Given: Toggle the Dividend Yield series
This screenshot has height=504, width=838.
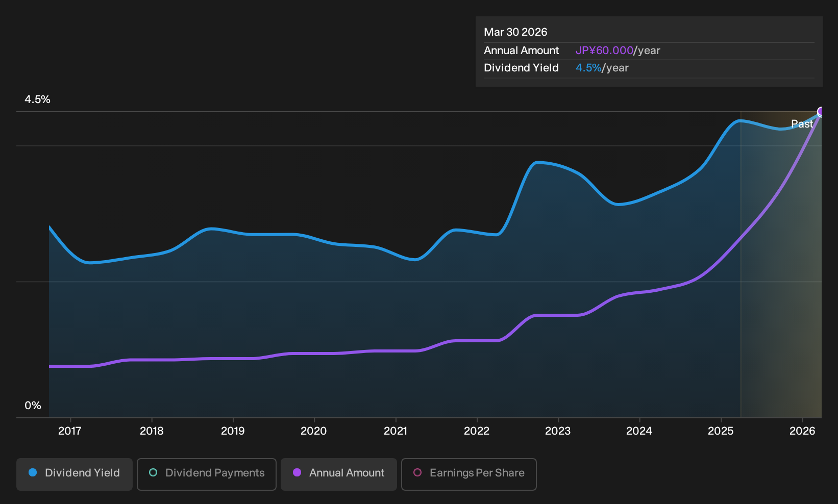Looking at the screenshot, I should [75, 474].
